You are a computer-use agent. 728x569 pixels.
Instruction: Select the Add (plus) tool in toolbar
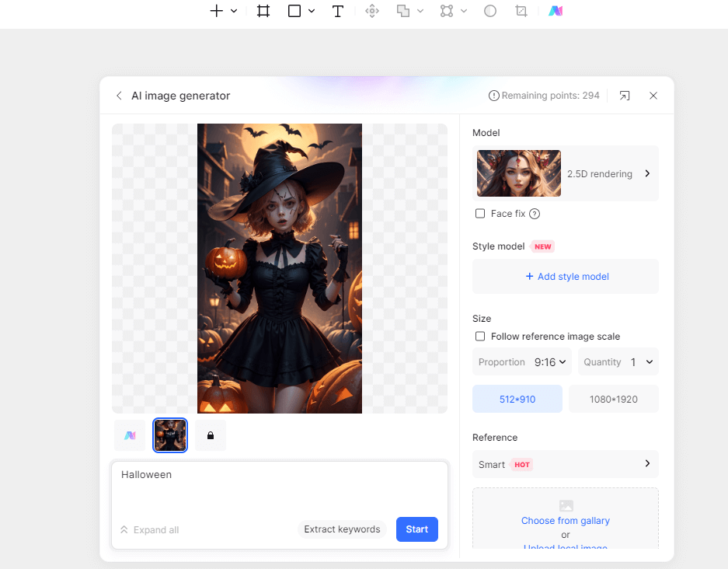pyautogui.click(x=216, y=11)
